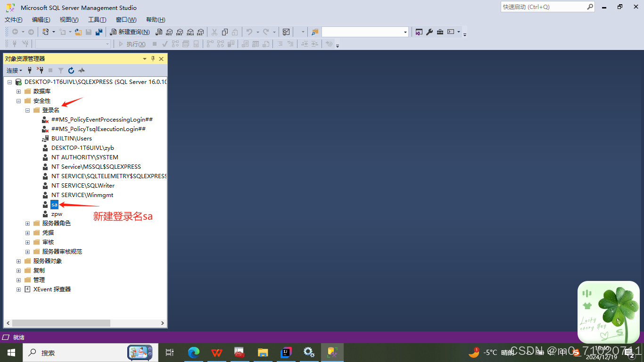644x362 pixels.
Task: Click the activity pulse icon in Object Explorer
Action: click(x=82, y=70)
